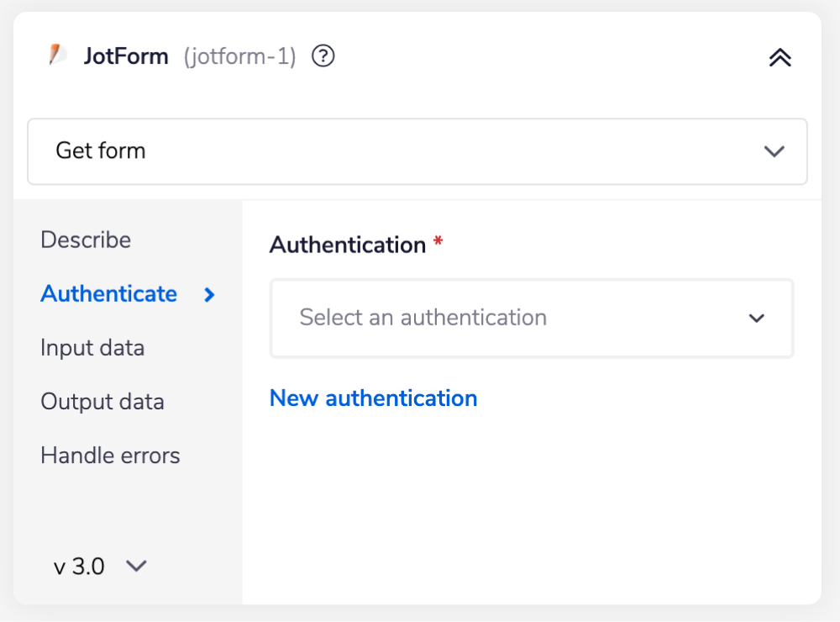Open the Select an authentication dropdown
The height and width of the screenshot is (622, 840).
(531, 319)
